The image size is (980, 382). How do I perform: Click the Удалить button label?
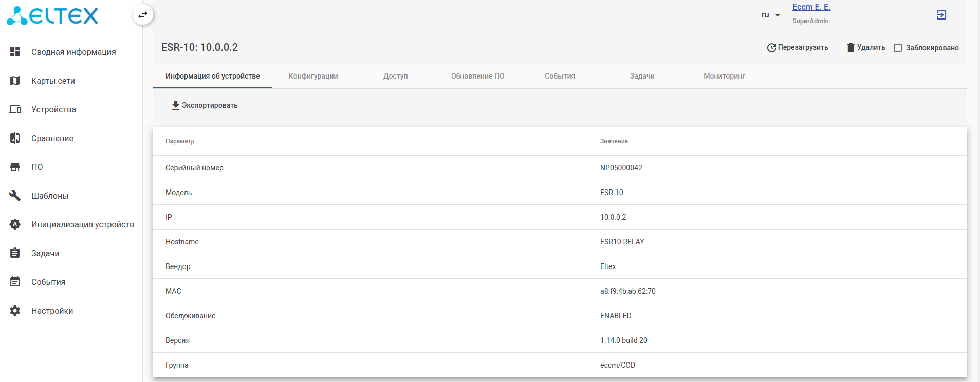coord(871,47)
